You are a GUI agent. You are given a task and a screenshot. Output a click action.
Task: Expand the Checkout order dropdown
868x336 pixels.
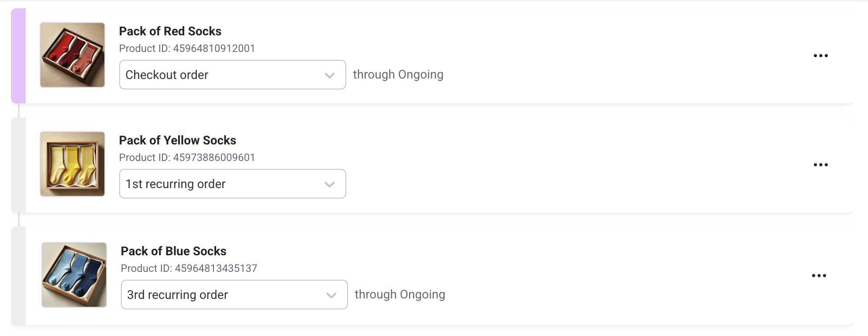232,75
